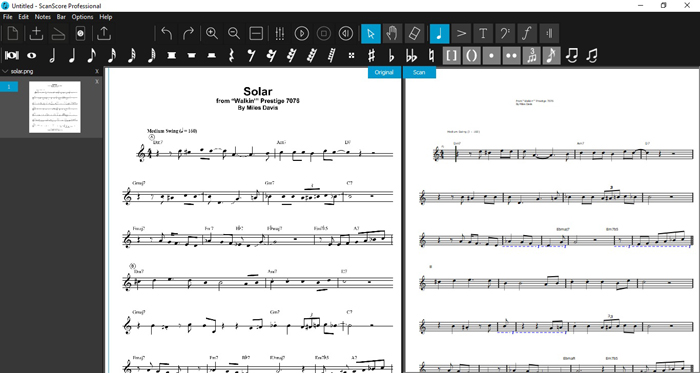Activate the eraser tool

coord(414,33)
